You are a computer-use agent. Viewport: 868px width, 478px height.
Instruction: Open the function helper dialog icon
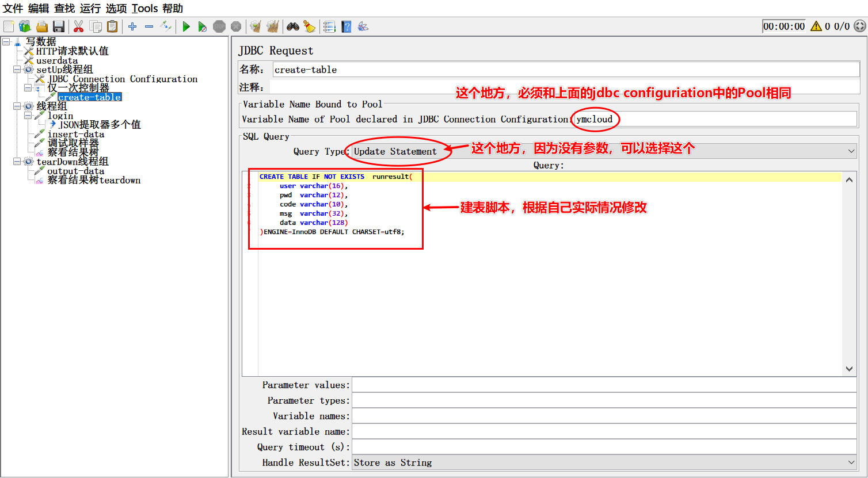click(x=329, y=26)
